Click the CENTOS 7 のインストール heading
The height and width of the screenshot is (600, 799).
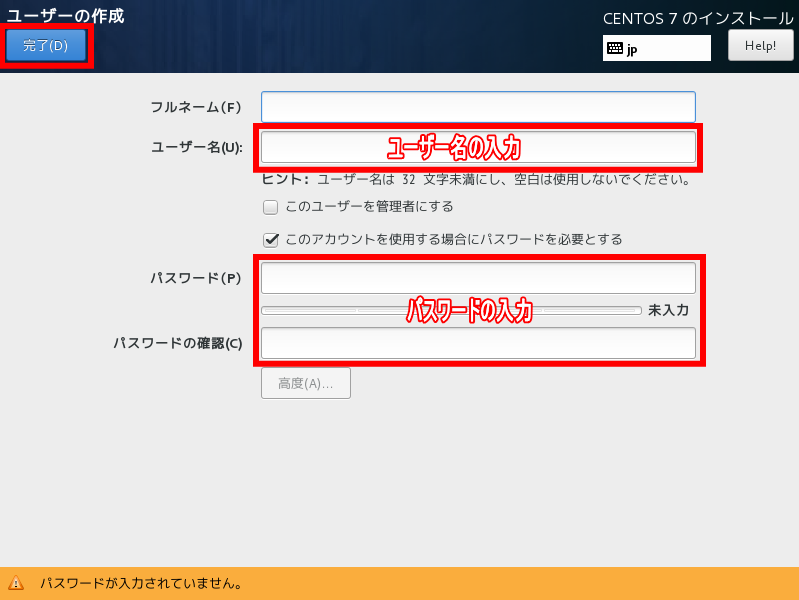pos(698,19)
